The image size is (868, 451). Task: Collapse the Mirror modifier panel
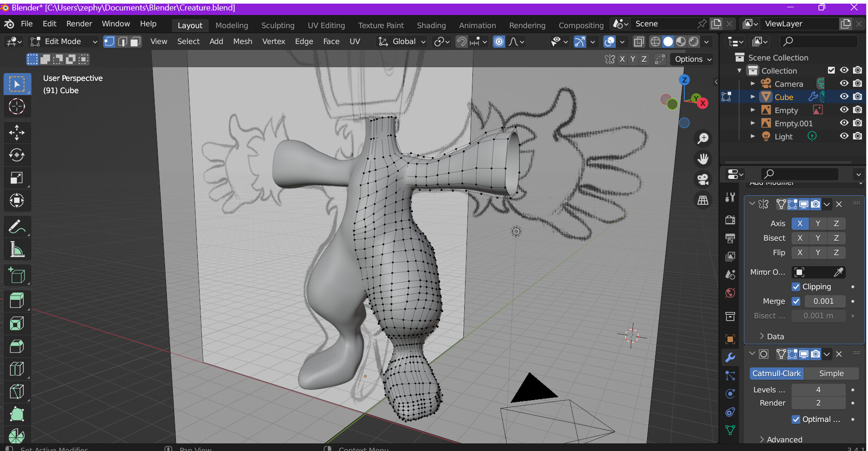pyautogui.click(x=752, y=204)
